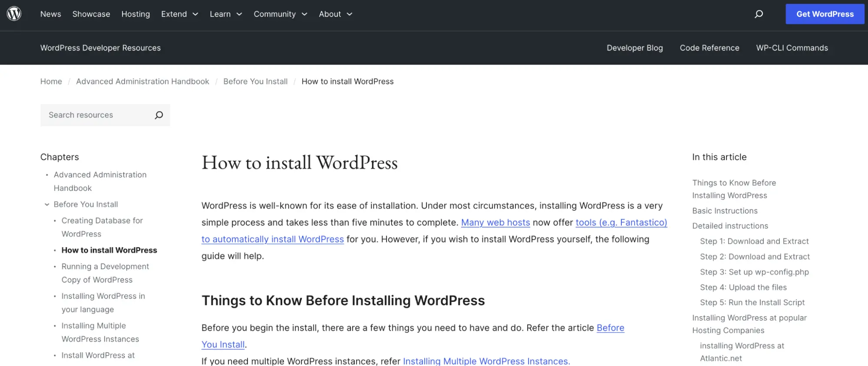This screenshot has width=868, height=366.
Task: Open Before You Install breadcrumb
Action: pos(255,82)
